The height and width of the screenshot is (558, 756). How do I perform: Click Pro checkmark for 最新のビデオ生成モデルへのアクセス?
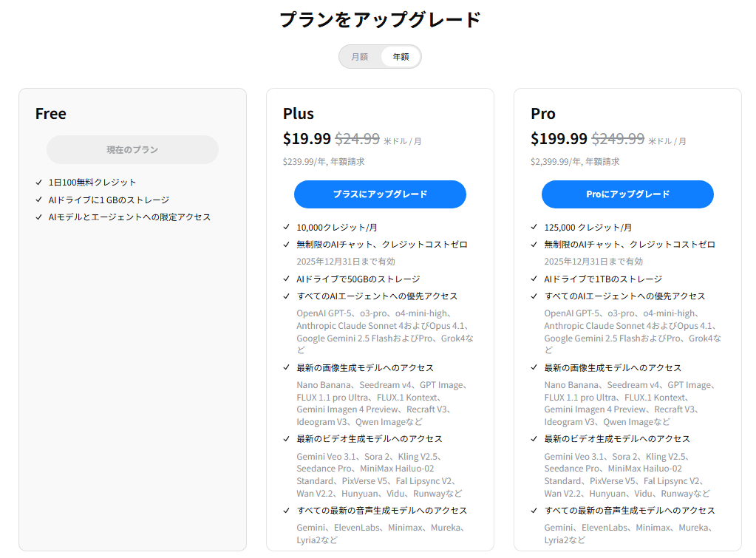coord(534,439)
